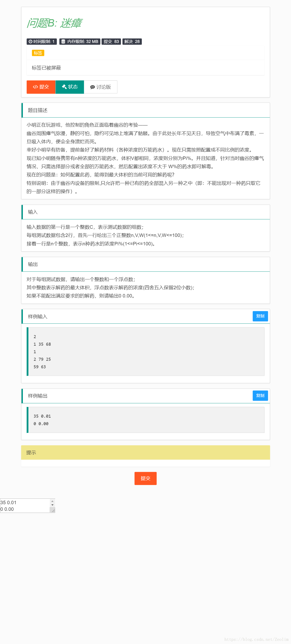291x644 pixels.
Task: Click the database icon in memory limit badge
Action: [x=63, y=42]
